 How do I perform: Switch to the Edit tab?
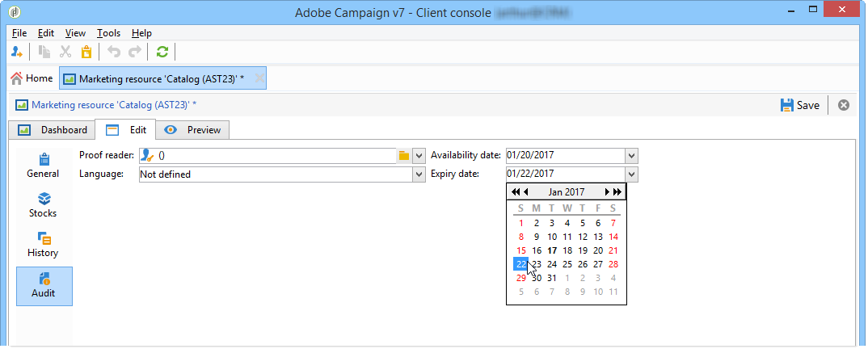(x=125, y=130)
